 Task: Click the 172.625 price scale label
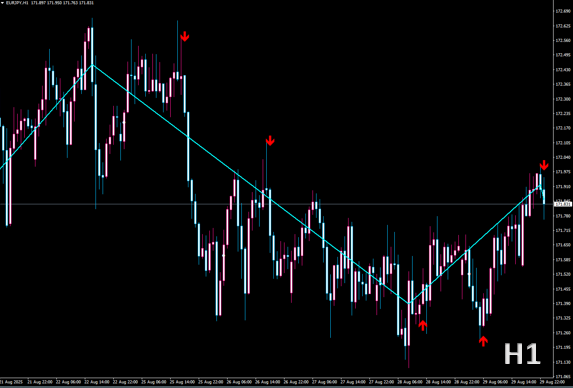coord(563,26)
